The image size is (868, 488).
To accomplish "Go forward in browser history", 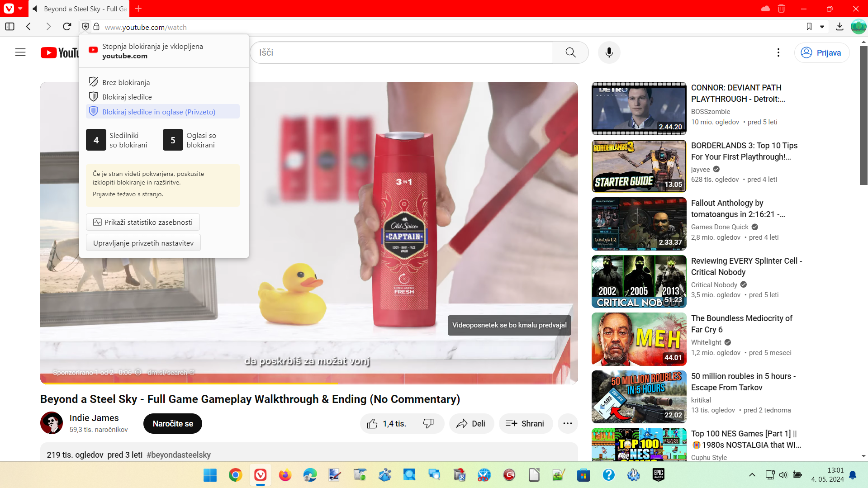I will (x=48, y=27).
